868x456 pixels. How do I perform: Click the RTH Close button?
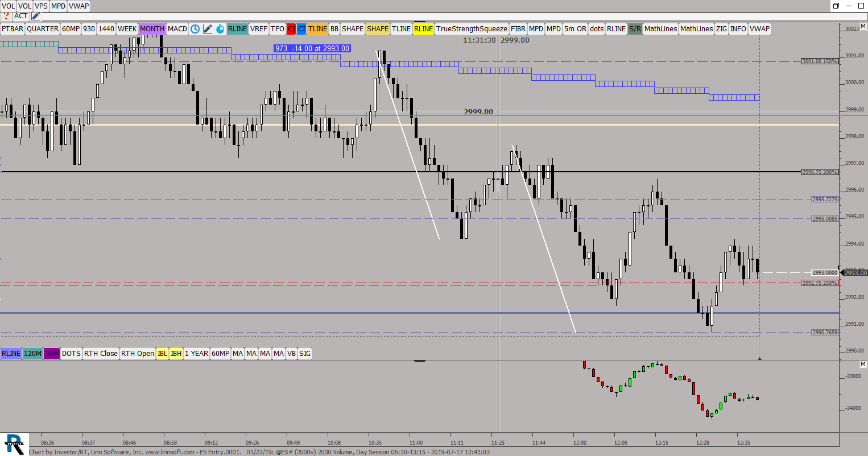pos(101,354)
